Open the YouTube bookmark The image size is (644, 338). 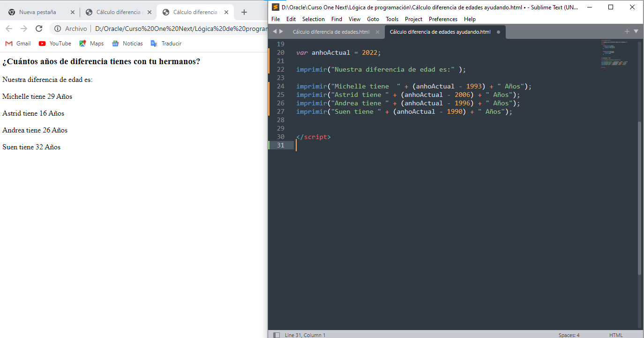(x=55, y=44)
